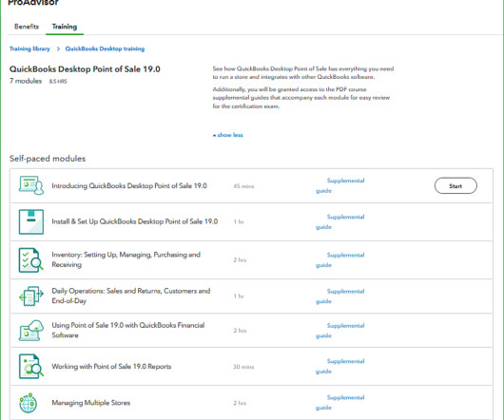
Task: Select 'Working with Point of Sale 19.0 Reports'
Action: pyautogui.click(x=111, y=367)
